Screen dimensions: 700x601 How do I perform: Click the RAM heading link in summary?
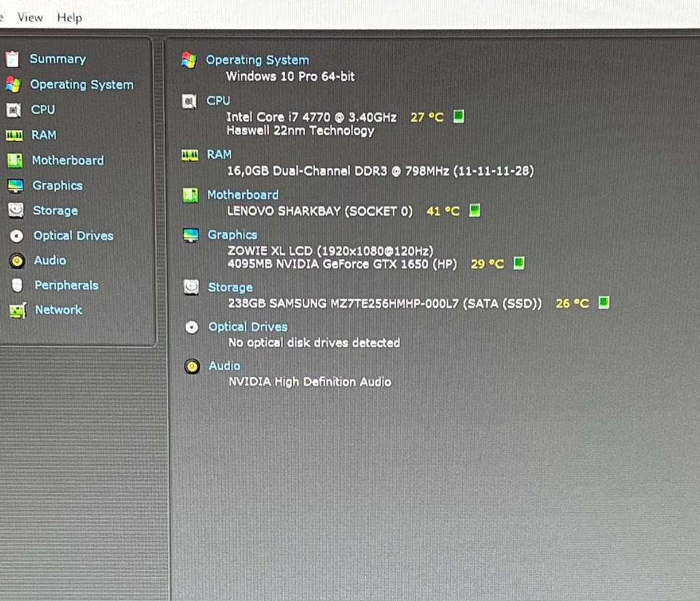click(219, 155)
